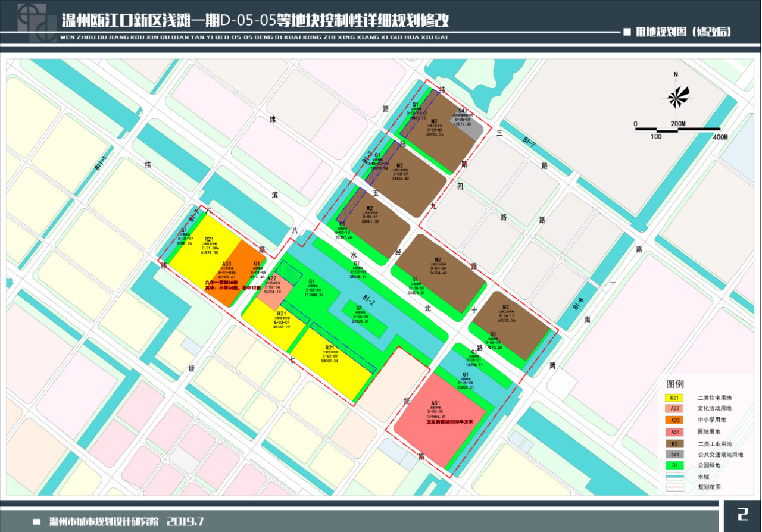Select the A22 salmon legend swatch
The image size is (762, 532).
(674, 409)
